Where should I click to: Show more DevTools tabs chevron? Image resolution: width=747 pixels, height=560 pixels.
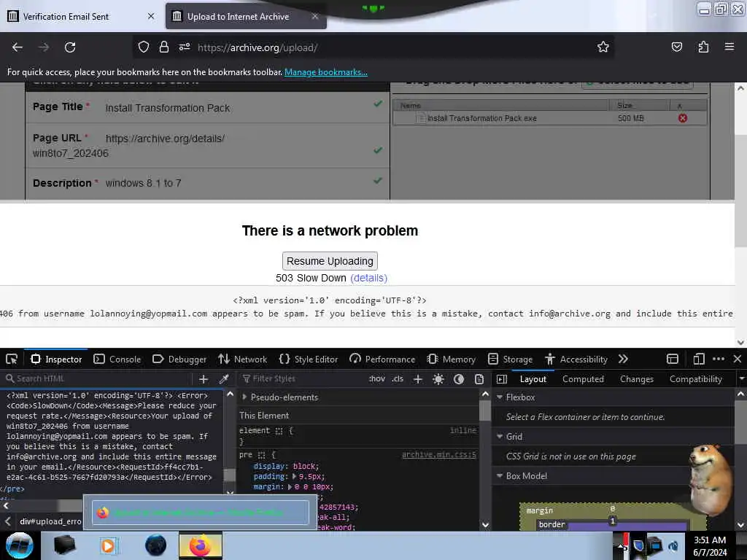[623, 359]
